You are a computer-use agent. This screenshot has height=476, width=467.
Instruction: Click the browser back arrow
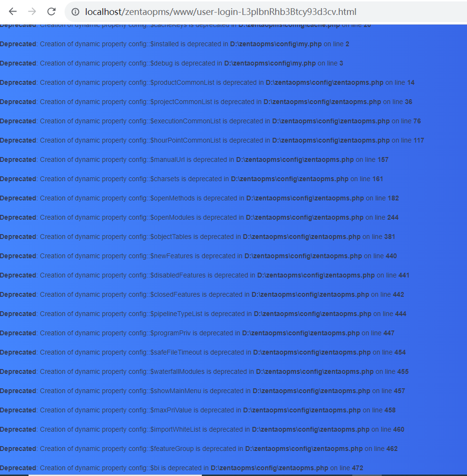(x=13, y=12)
